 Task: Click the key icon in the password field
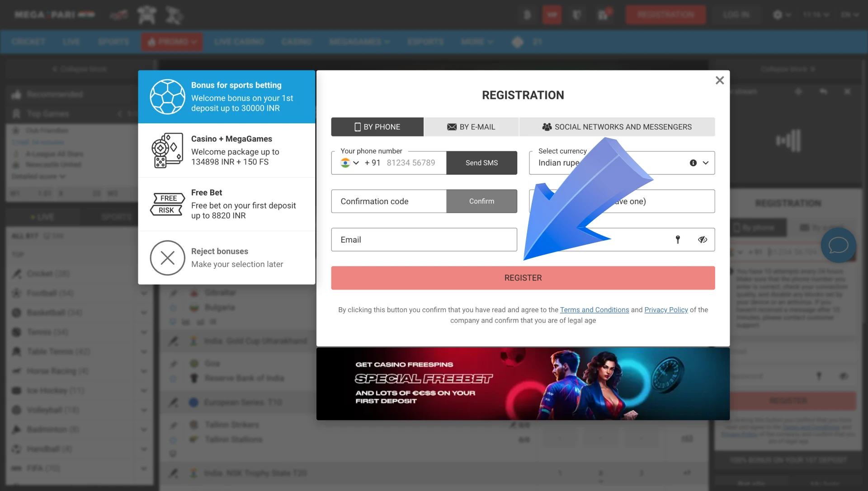coord(678,240)
